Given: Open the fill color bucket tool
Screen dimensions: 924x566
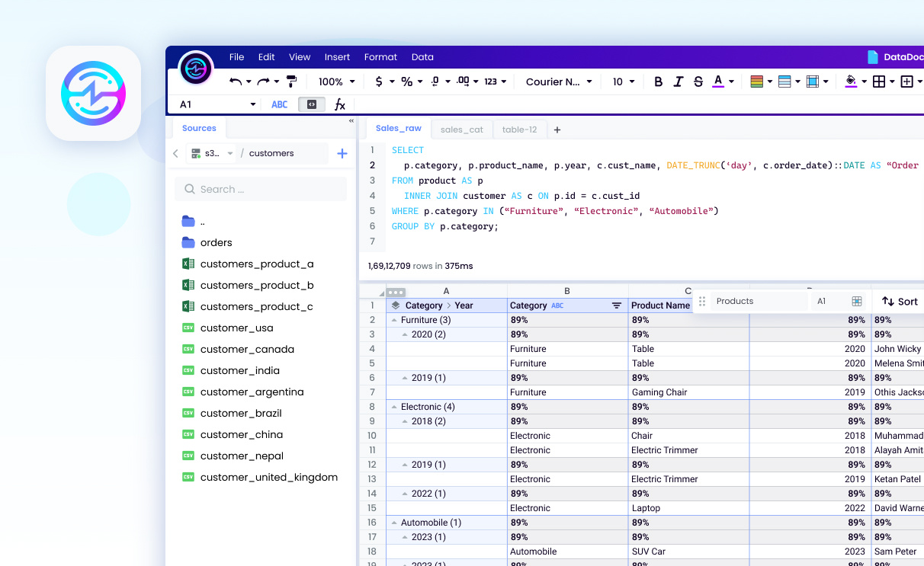Looking at the screenshot, I should click(x=852, y=82).
